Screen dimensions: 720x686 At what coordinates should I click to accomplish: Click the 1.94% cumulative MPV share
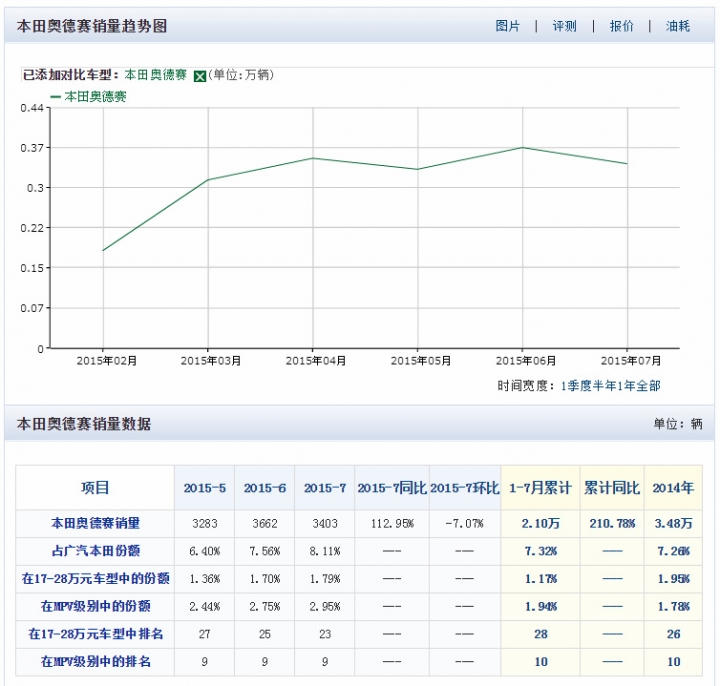point(540,607)
